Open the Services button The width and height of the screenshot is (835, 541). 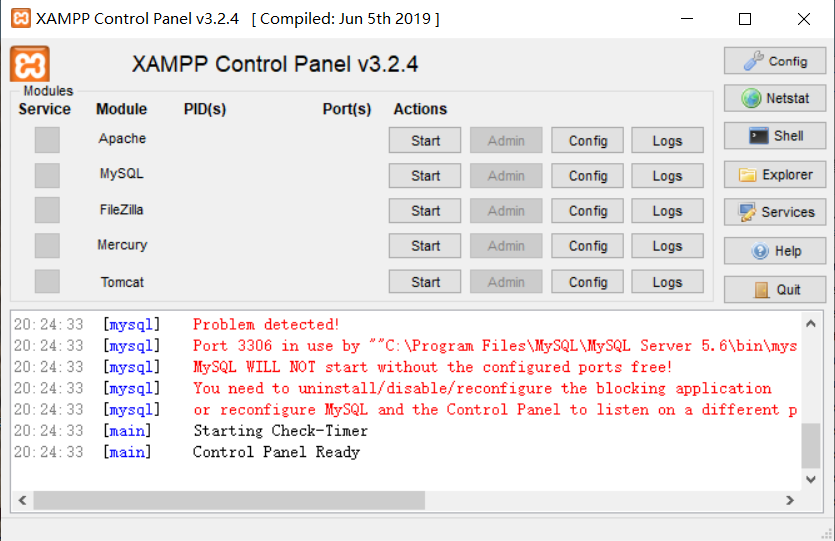(x=775, y=212)
